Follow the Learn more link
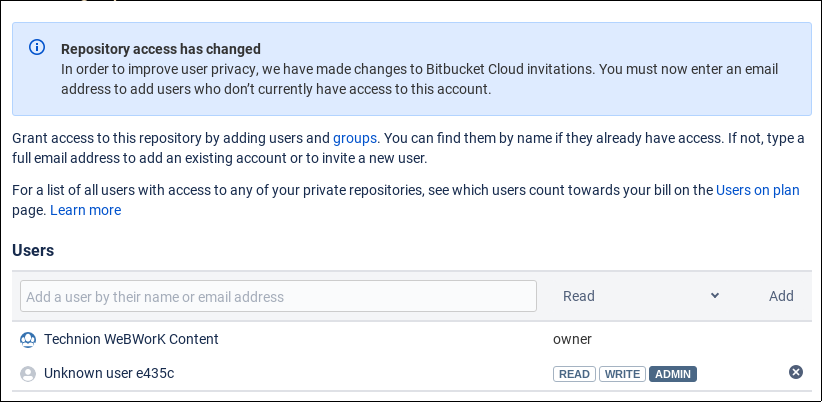Screen dimensions: 822x402 click(85, 210)
